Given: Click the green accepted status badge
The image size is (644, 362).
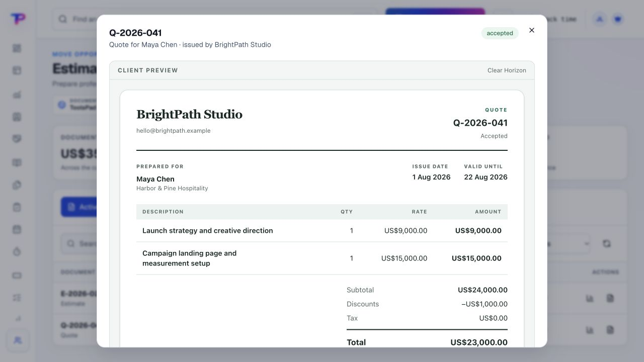Looking at the screenshot, I should coord(500,33).
